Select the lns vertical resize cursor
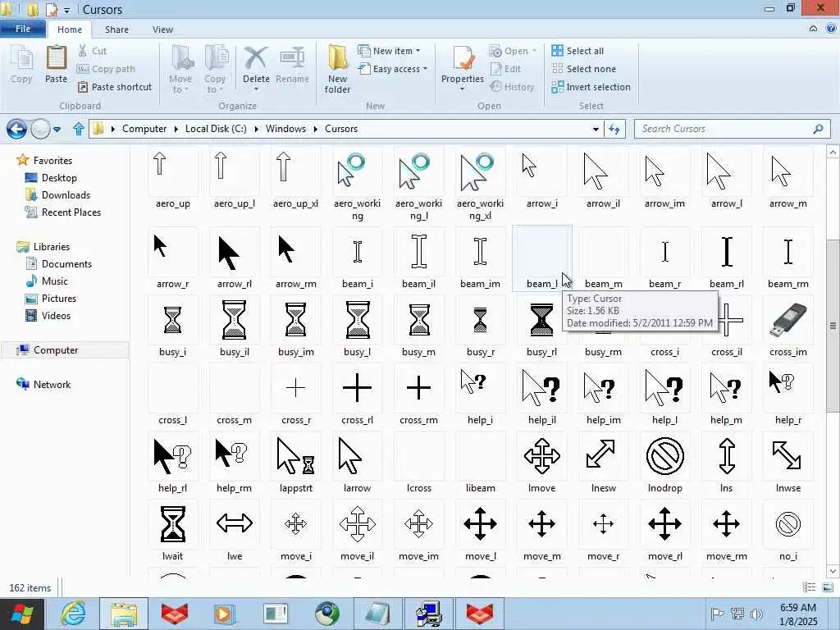 [727, 463]
